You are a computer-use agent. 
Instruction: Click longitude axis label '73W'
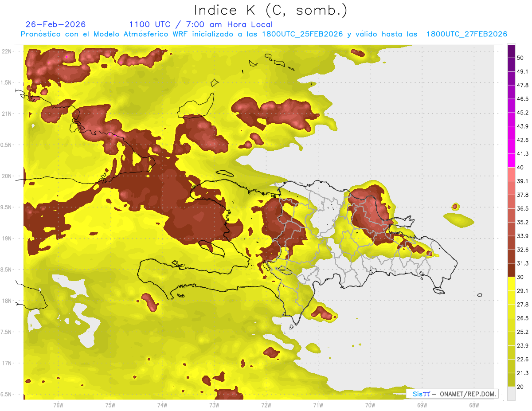coord(214,405)
